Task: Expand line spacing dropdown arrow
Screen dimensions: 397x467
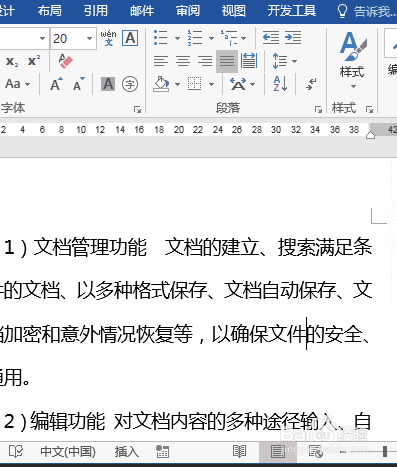Action: pyautogui.click(x=295, y=61)
